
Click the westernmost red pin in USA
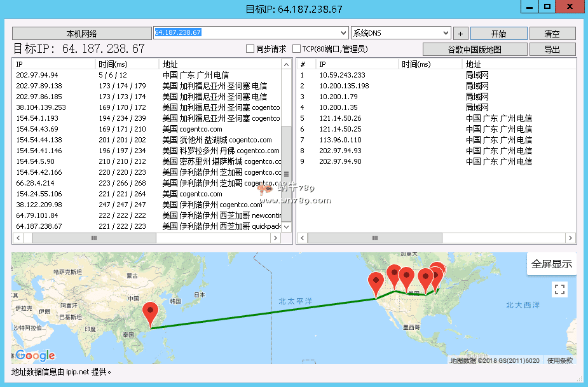click(x=376, y=283)
